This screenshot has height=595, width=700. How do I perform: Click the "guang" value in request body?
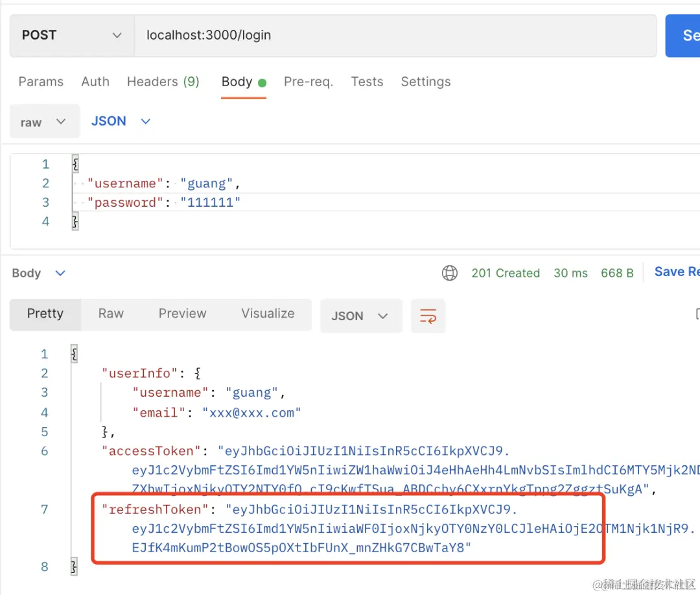pyautogui.click(x=206, y=183)
